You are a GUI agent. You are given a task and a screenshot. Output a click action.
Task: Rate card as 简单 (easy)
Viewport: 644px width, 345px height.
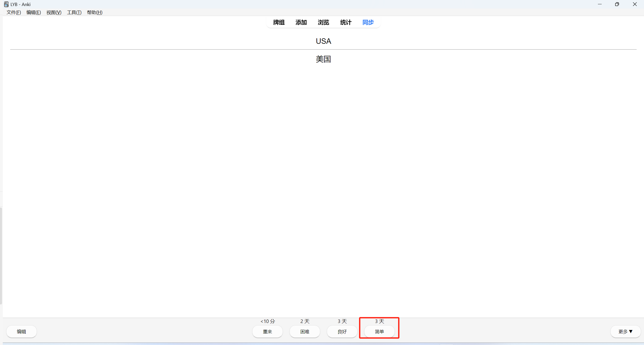tap(379, 331)
